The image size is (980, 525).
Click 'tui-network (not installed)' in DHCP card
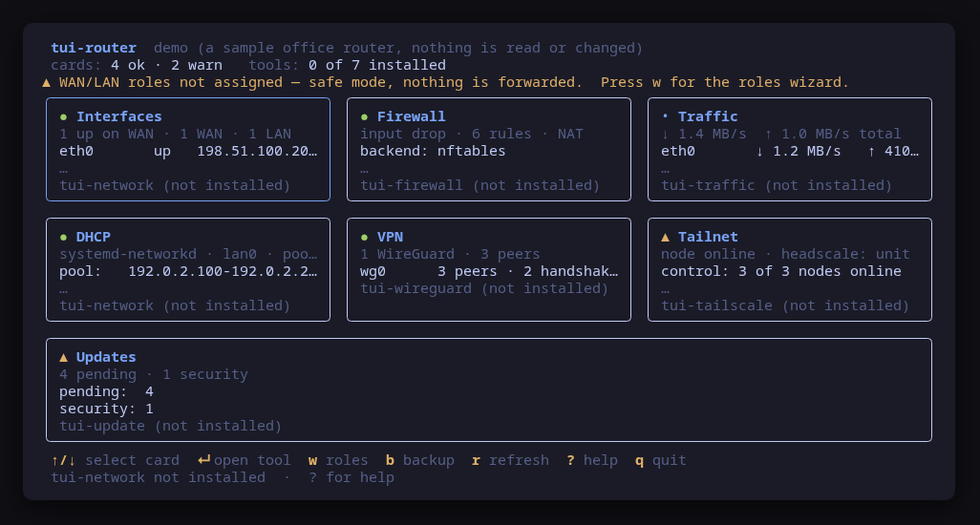click(175, 305)
